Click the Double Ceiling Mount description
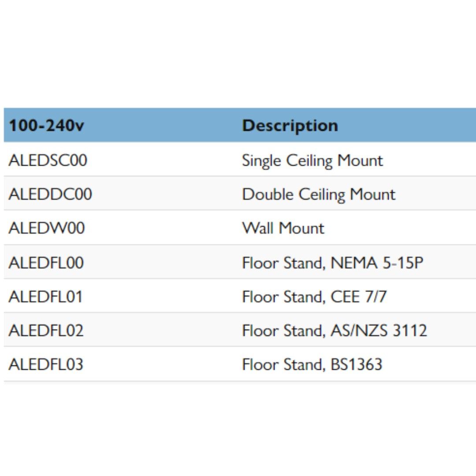476x476 pixels. coord(319,194)
